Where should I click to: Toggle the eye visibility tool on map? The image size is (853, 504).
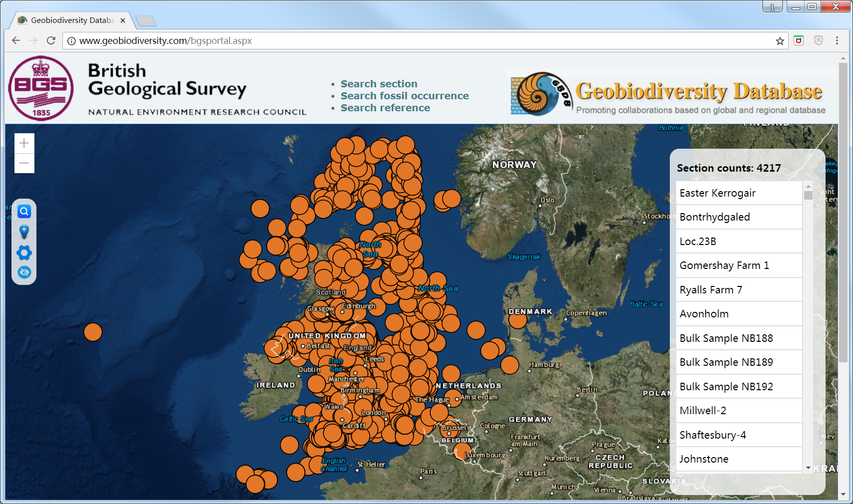coord(24,272)
